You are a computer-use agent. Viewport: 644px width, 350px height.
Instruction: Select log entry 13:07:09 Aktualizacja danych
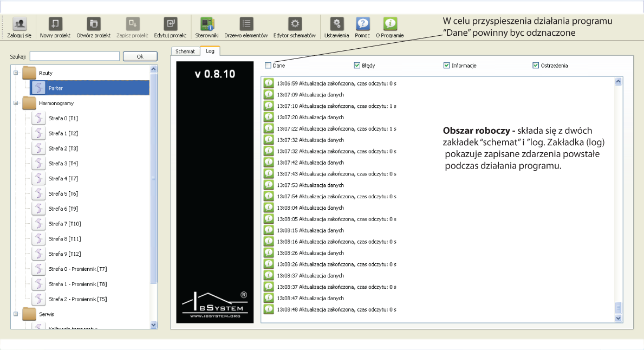point(310,94)
